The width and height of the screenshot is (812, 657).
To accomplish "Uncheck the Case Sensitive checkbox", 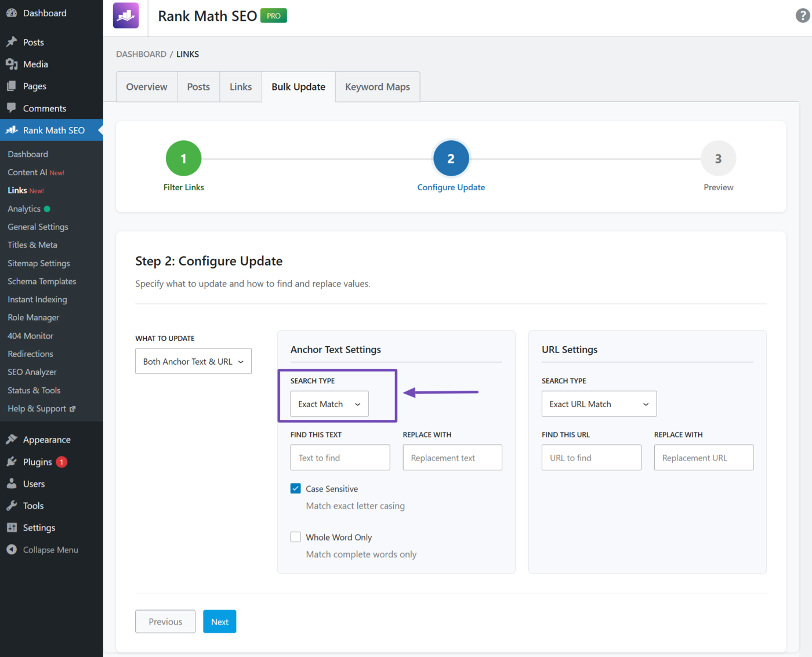I will 296,488.
